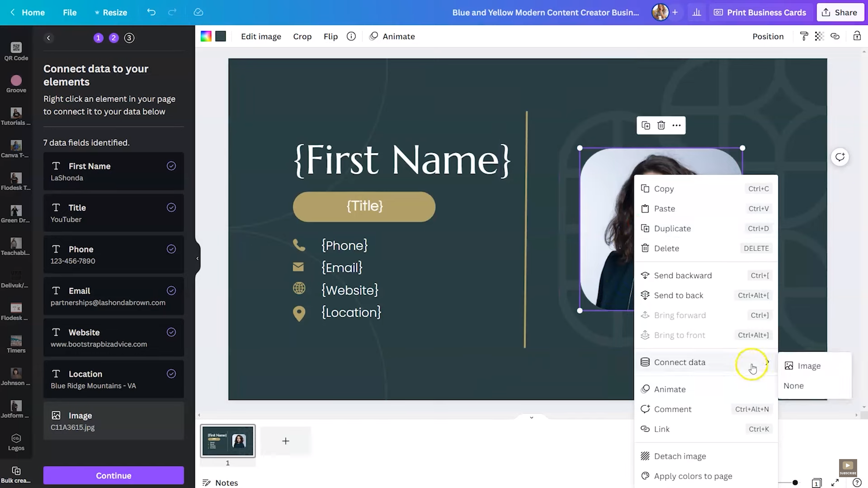Toggle the Phone field checkmark

tap(171, 249)
